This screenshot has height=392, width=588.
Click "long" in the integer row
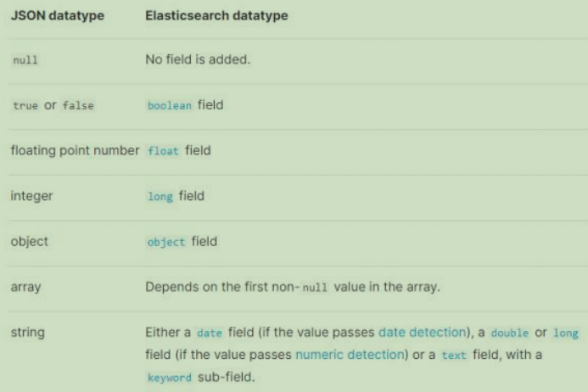pyautogui.click(x=157, y=195)
